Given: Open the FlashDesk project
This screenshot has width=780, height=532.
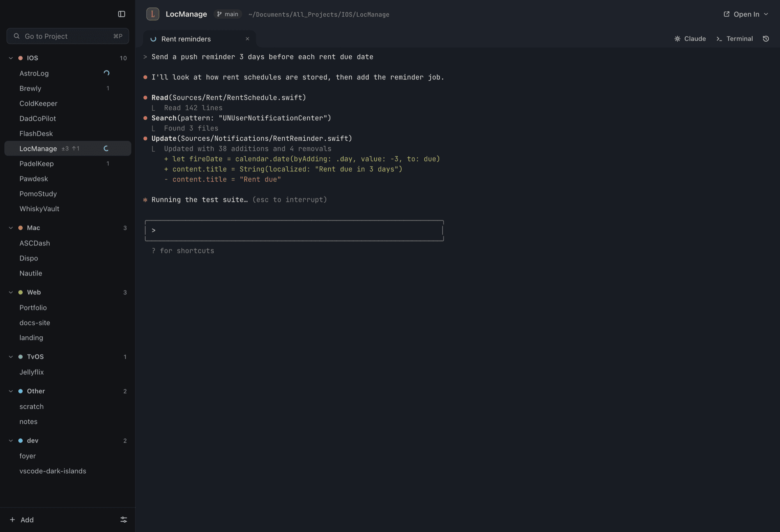Looking at the screenshot, I should click(x=68, y=134).
